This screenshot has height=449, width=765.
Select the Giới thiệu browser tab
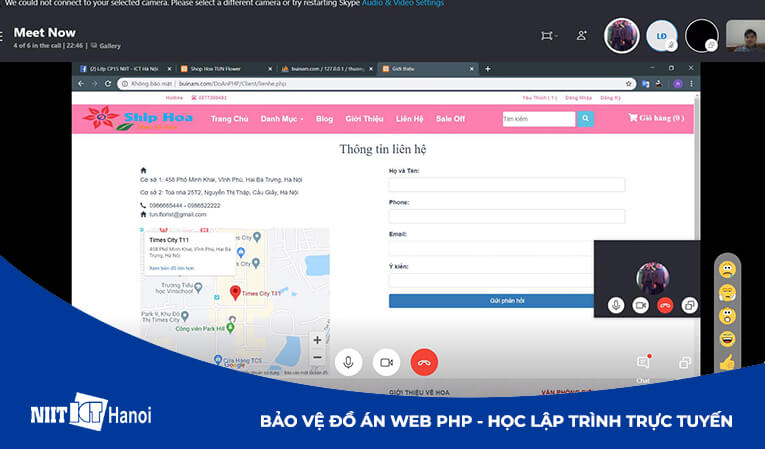pos(427,69)
